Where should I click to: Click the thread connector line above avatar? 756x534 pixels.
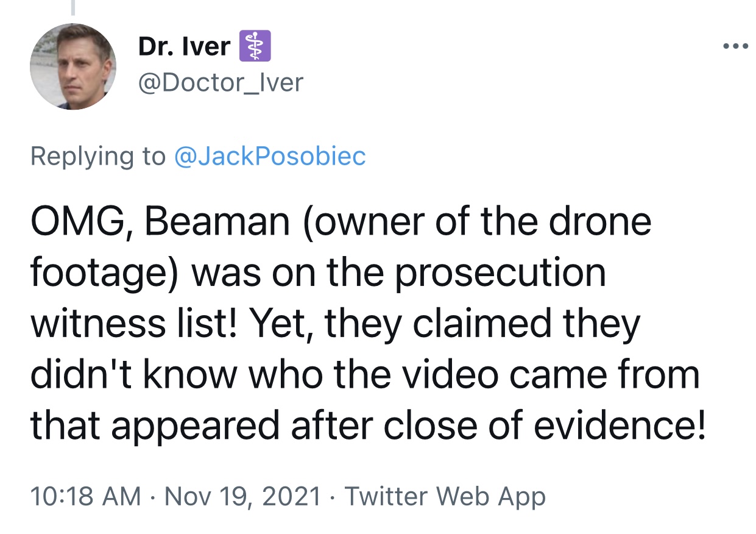[73, 7]
